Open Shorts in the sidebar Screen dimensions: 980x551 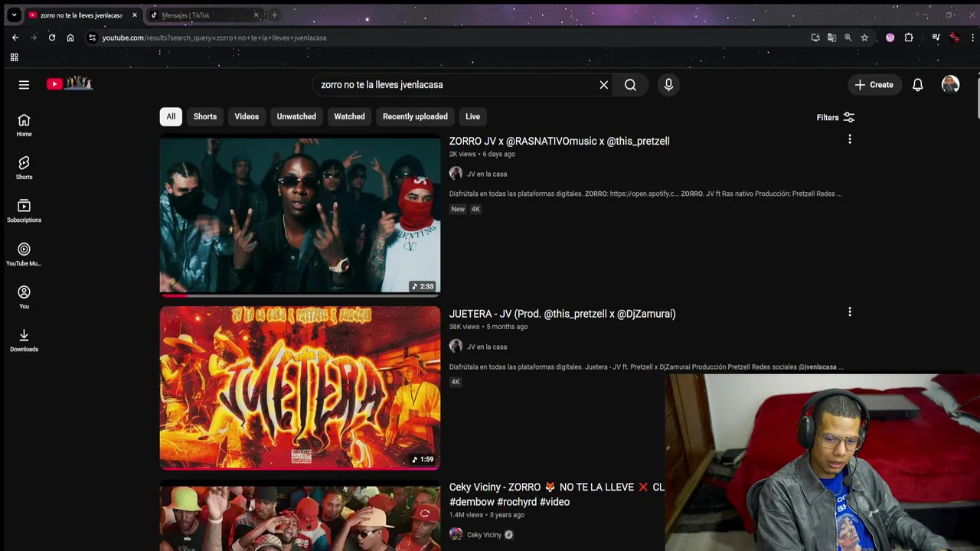point(24,168)
